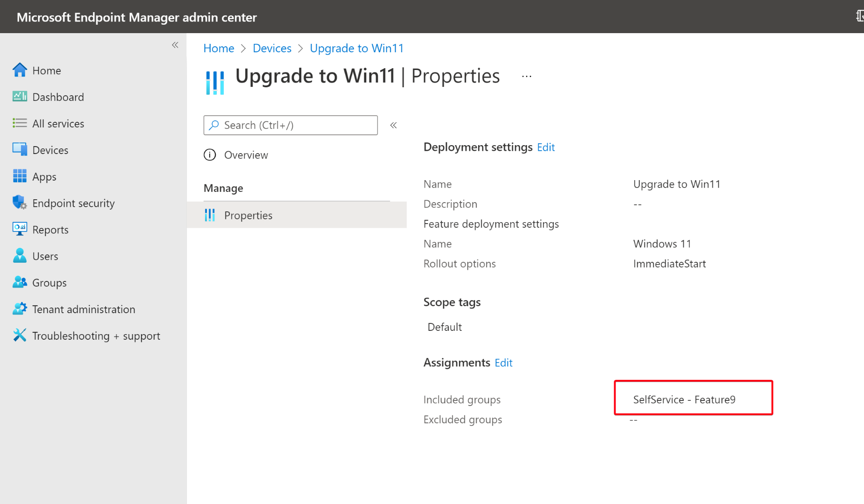Click the Description label
Screen dimensions: 864x504
tap(450, 204)
